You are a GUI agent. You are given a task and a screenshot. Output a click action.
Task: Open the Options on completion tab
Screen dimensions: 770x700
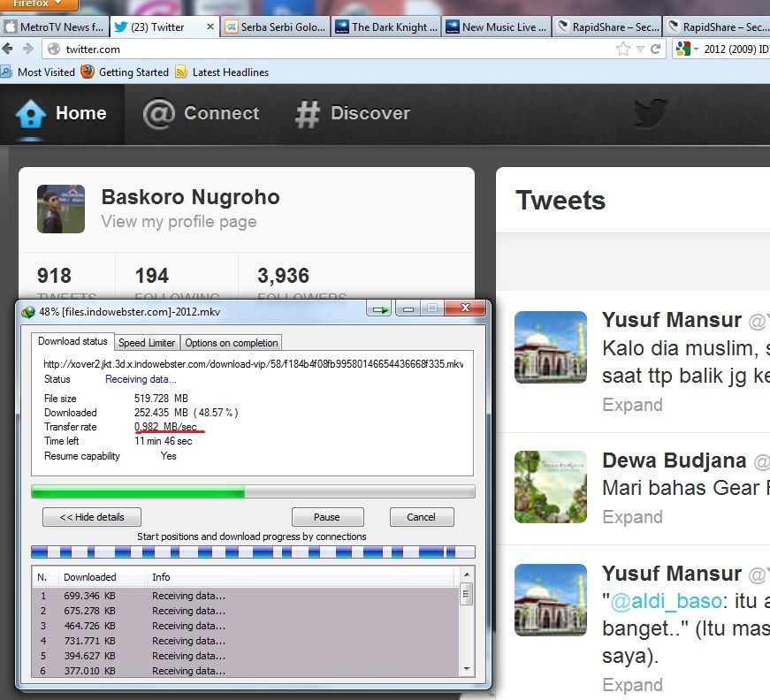point(232,343)
